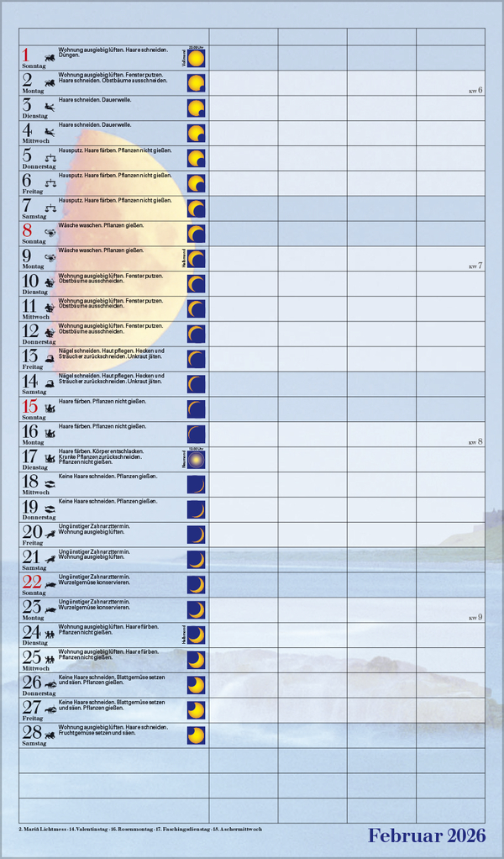This screenshot has width=504, height=859.
Task: Select the Libra scales icon on February 5
Action: click(x=51, y=155)
